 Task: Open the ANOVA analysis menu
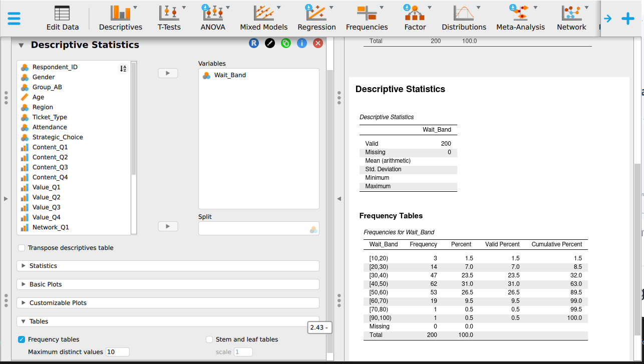tap(213, 18)
